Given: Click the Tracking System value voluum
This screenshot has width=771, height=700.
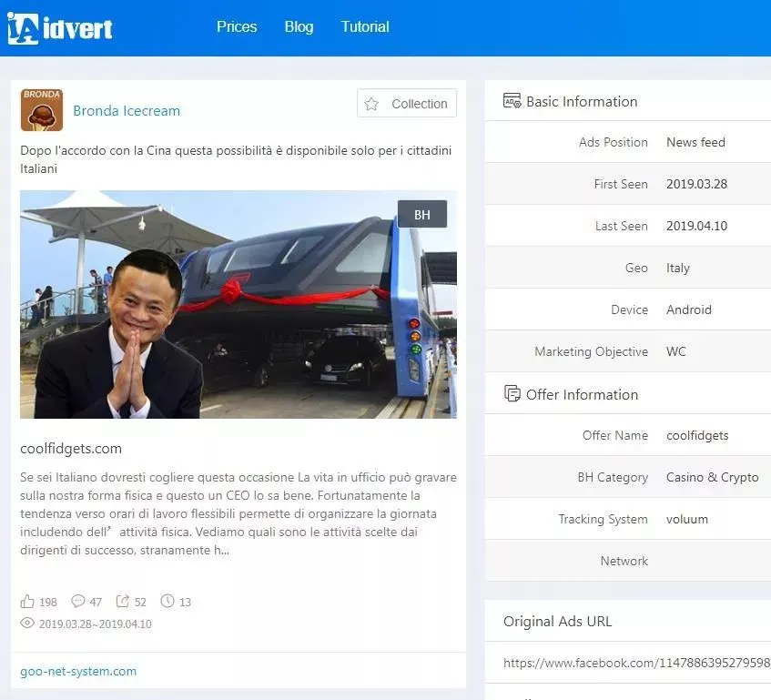Looking at the screenshot, I should point(687,519).
